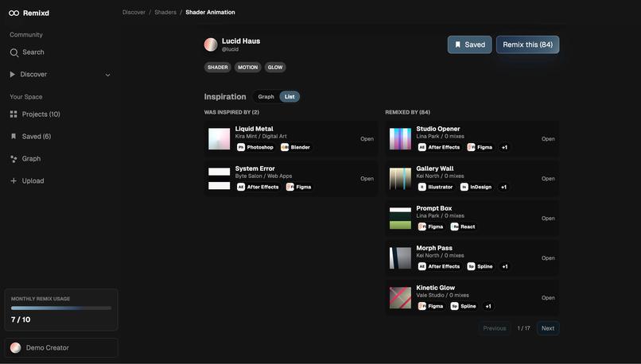Click the Remixd infinity logo icon
641x364 pixels.
point(14,13)
